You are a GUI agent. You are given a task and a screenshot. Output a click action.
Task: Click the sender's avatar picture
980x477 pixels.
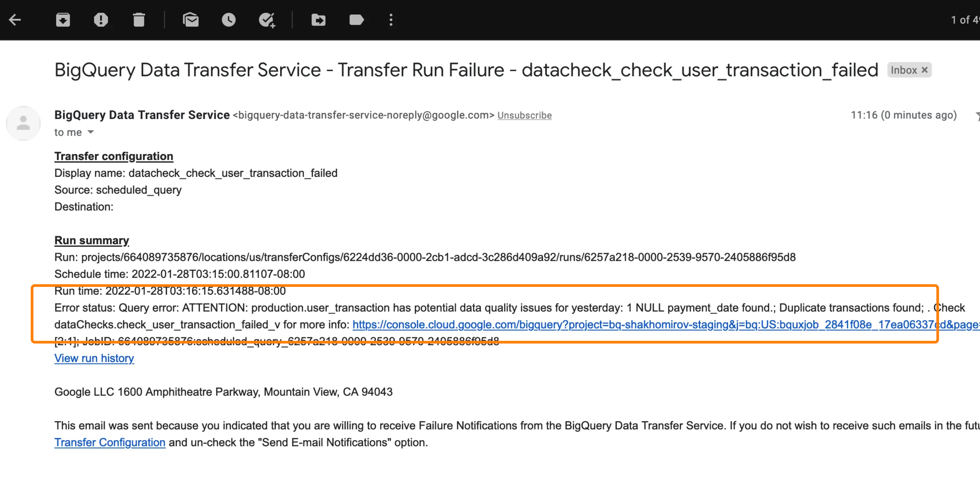point(23,123)
